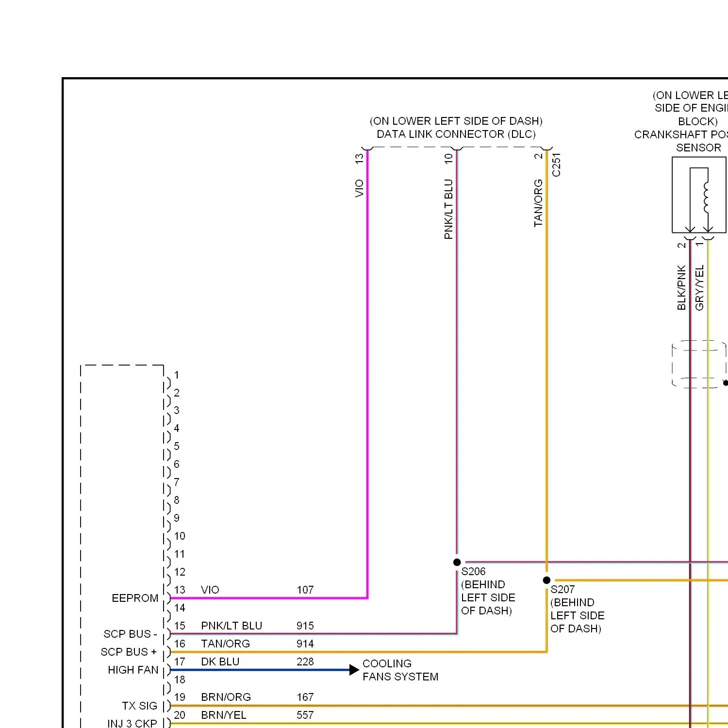
Task: Select the SCP BUS + label
Action: point(129,652)
